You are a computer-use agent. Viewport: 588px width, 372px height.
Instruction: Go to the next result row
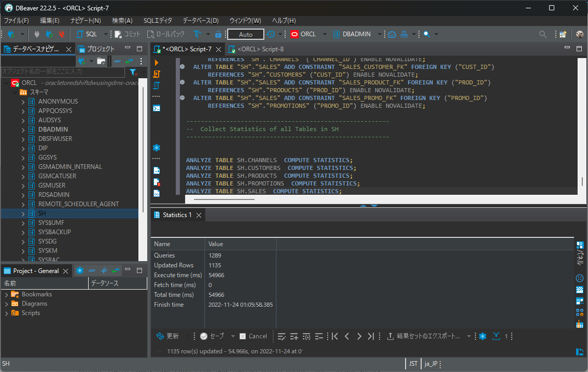[359, 336]
